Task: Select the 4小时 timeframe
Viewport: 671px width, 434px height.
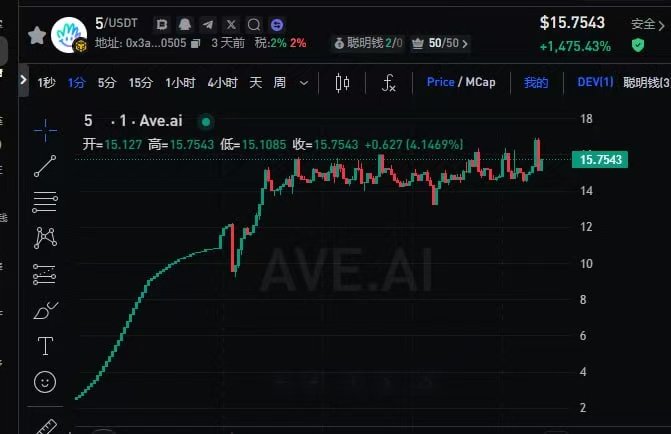Action: (x=222, y=82)
